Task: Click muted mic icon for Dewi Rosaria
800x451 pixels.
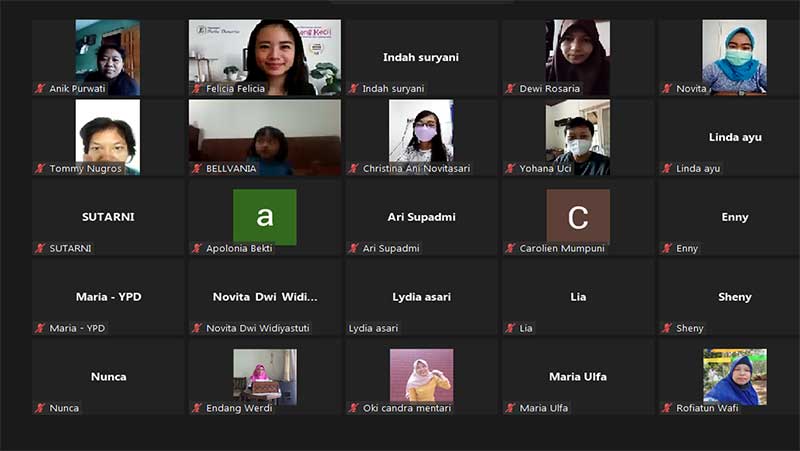Action: pyautogui.click(x=510, y=89)
